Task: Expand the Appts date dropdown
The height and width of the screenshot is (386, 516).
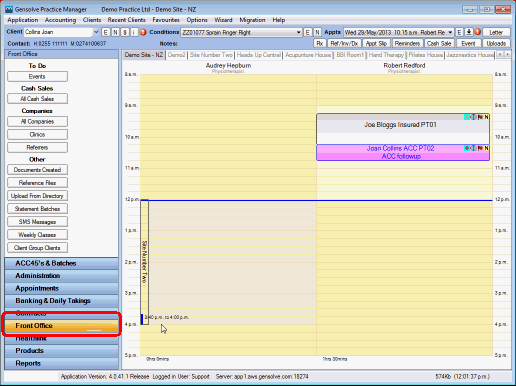Action: pos(450,32)
